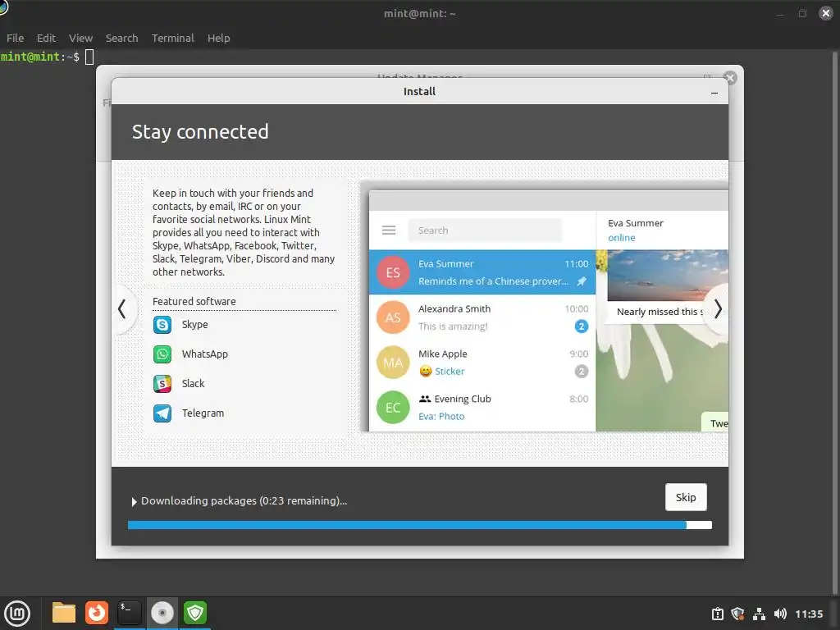Click the EC avatar for Evening Club
The height and width of the screenshot is (630, 840).
point(393,407)
